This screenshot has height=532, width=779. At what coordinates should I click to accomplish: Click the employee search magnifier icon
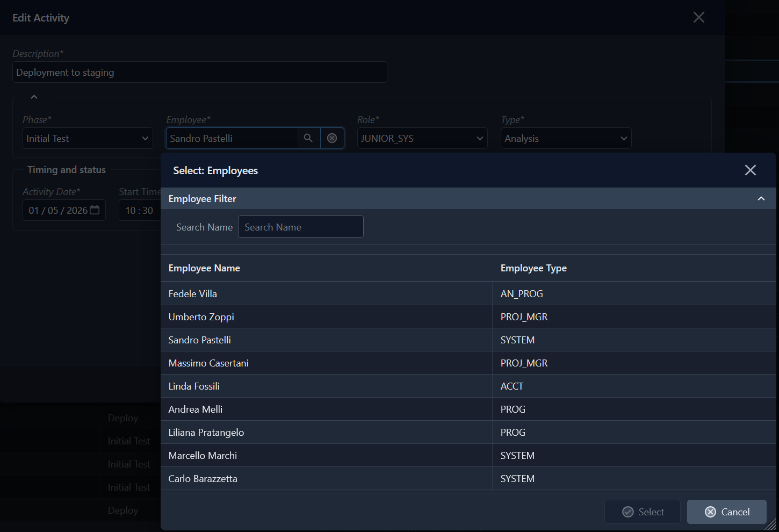point(308,138)
